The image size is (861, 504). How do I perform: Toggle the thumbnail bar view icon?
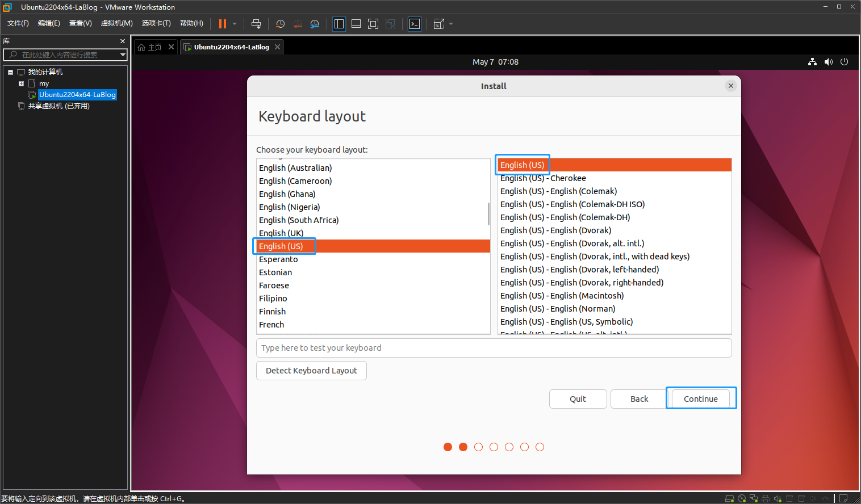tap(356, 24)
